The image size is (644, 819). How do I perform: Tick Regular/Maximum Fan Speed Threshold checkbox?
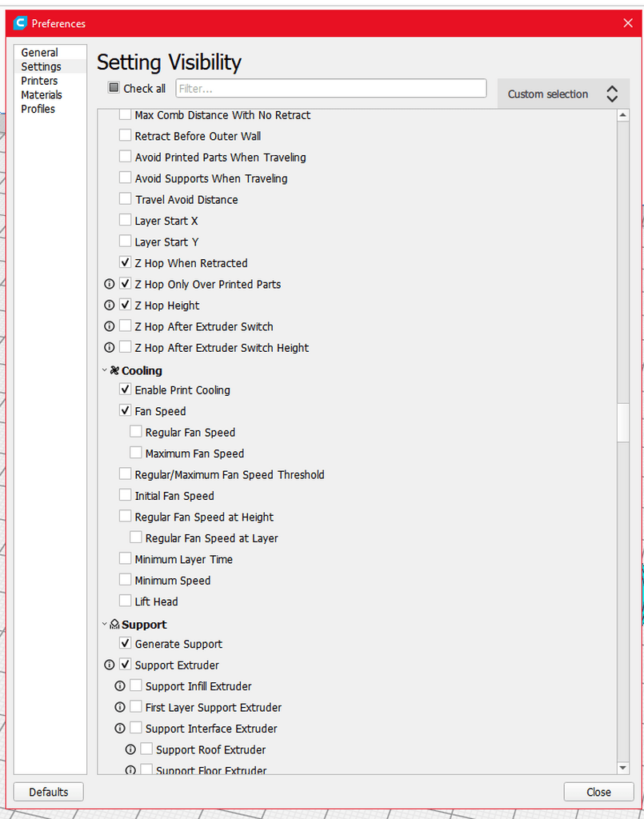(125, 474)
